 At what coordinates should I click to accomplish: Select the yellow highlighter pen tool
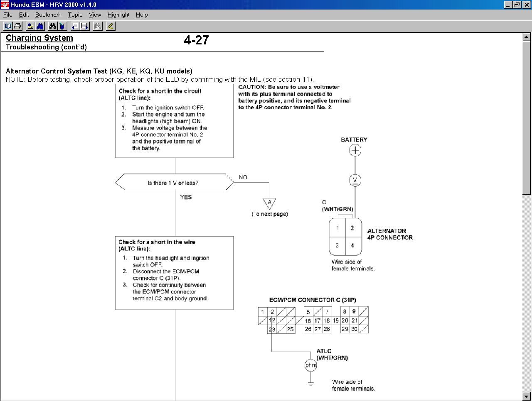(110, 26)
